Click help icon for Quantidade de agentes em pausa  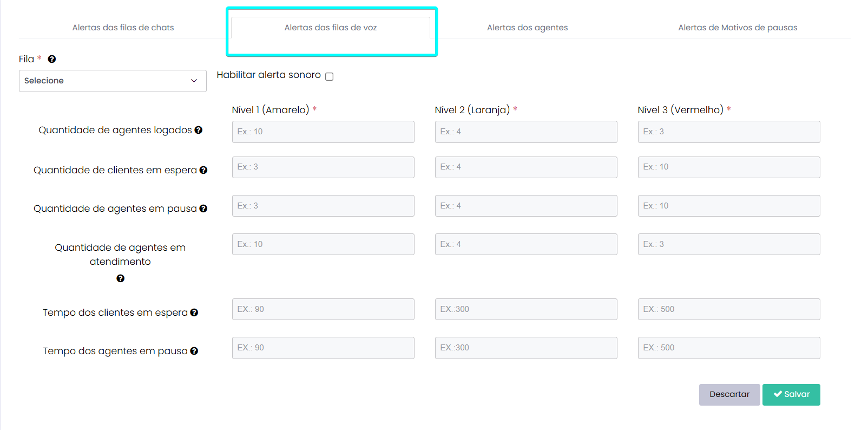tap(203, 209)
